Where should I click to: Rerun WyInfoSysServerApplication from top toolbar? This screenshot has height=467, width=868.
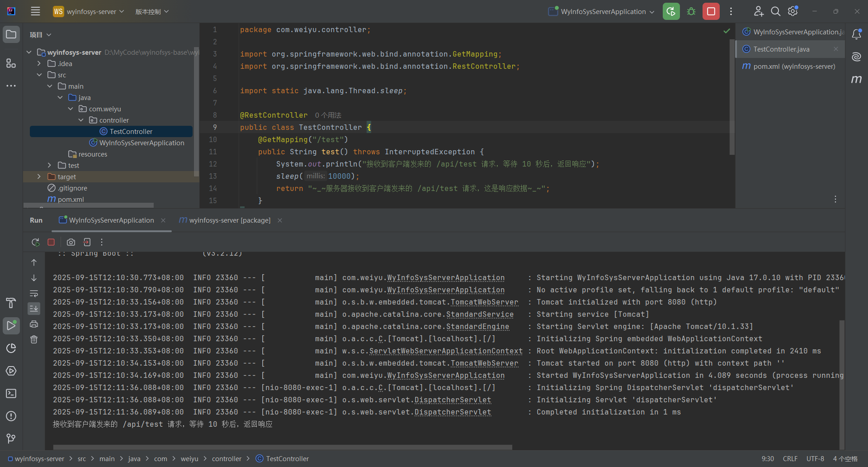point(671,11)
